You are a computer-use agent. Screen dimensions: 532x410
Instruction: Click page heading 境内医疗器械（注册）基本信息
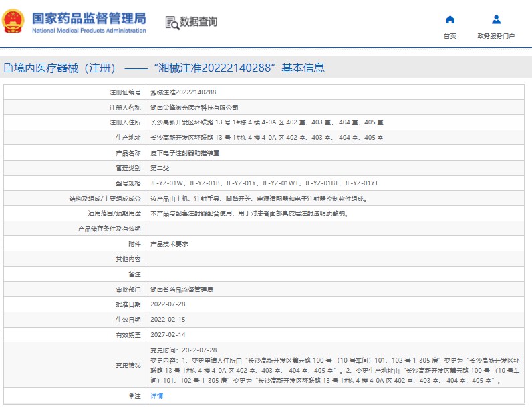coord(169,68)
